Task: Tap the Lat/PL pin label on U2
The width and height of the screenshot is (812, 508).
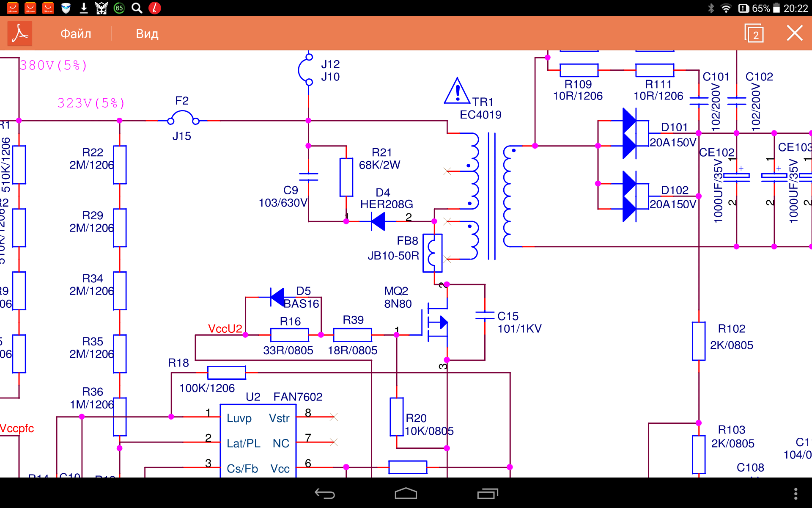Action: click(244, 443)
